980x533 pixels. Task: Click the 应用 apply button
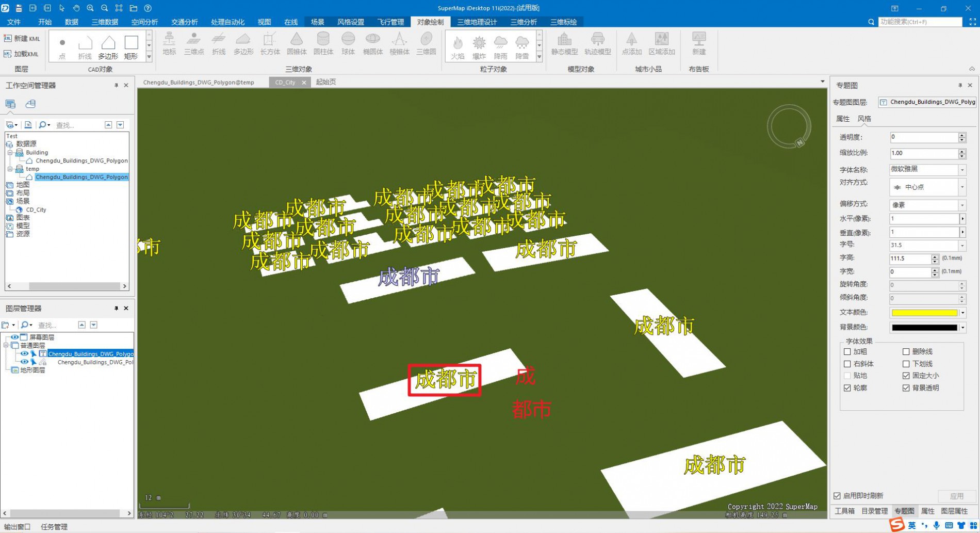point(957,496)
